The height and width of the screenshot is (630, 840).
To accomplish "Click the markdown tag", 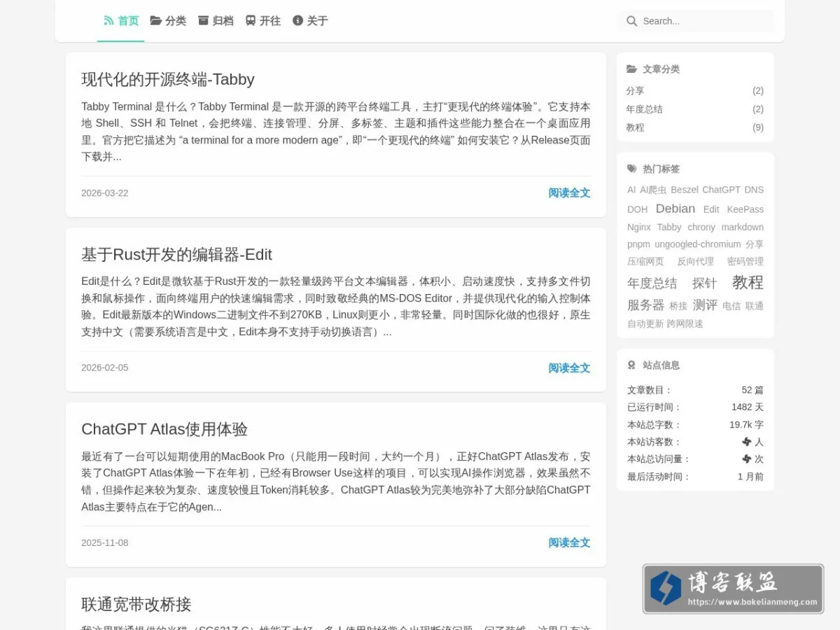I will tap(743, 227).
